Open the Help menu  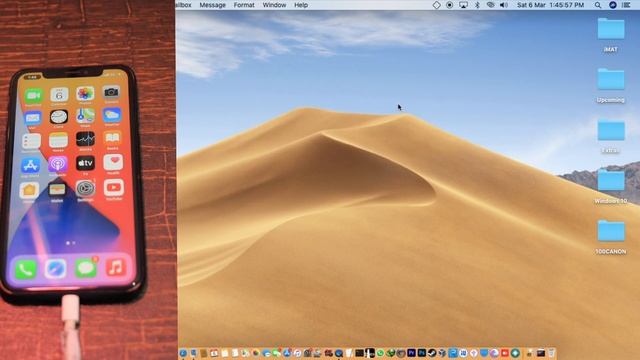click(x=301, y=5)
